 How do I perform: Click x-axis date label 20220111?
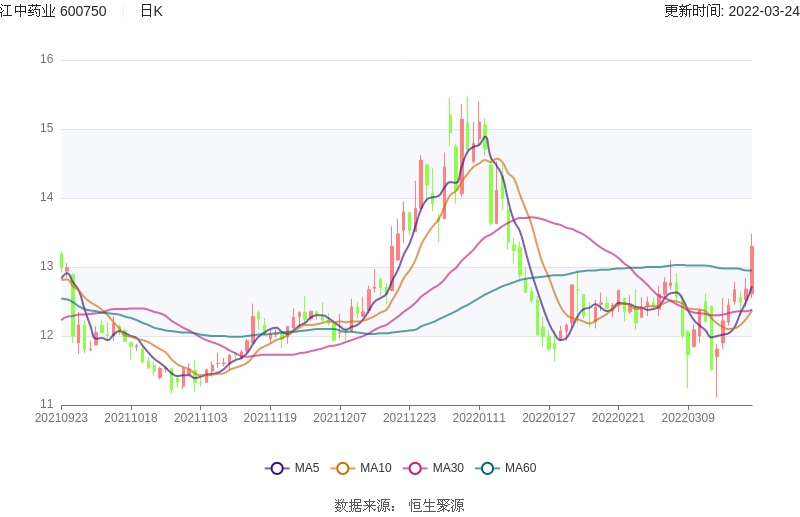[479, 418]
